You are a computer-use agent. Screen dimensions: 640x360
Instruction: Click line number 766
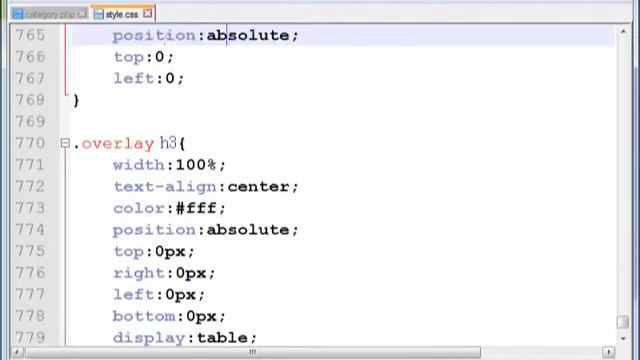30,57
